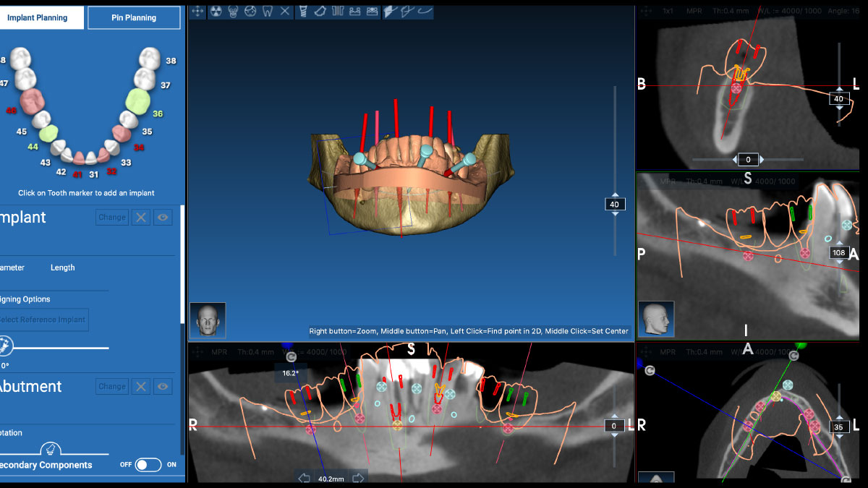The width and height of the screenshot is (868, 488).
Task: Remove implant with the X button
Action: click(x=141, y=217)
